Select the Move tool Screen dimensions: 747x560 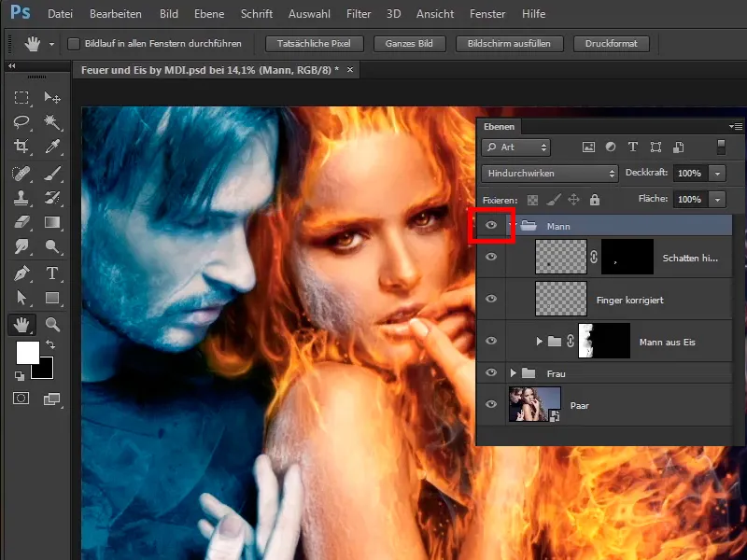click(52, 98)
